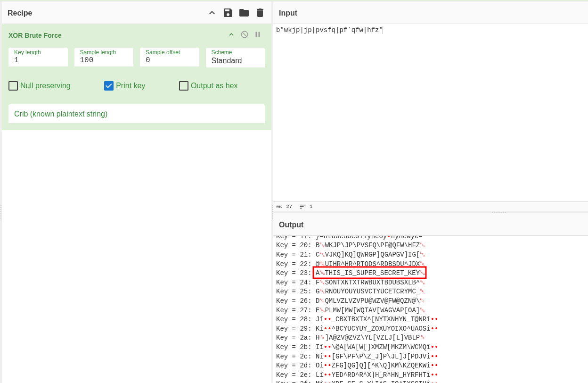
Task: Select the Key = 22 output line
Action: click(x=351, y=264)
